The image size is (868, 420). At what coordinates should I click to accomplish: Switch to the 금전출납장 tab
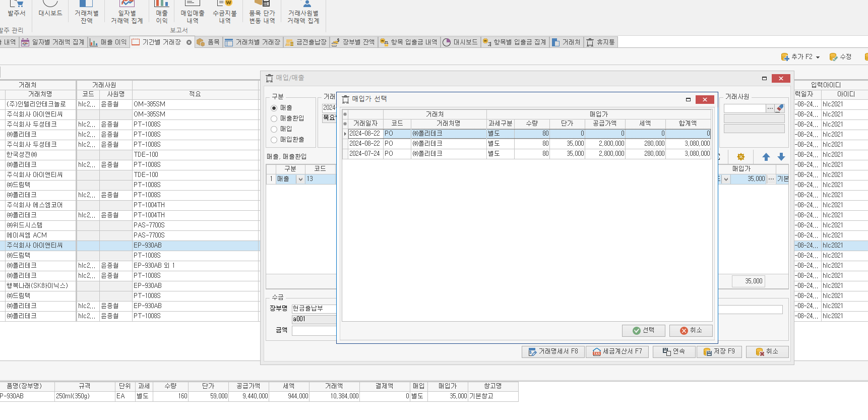coord(306,42)
